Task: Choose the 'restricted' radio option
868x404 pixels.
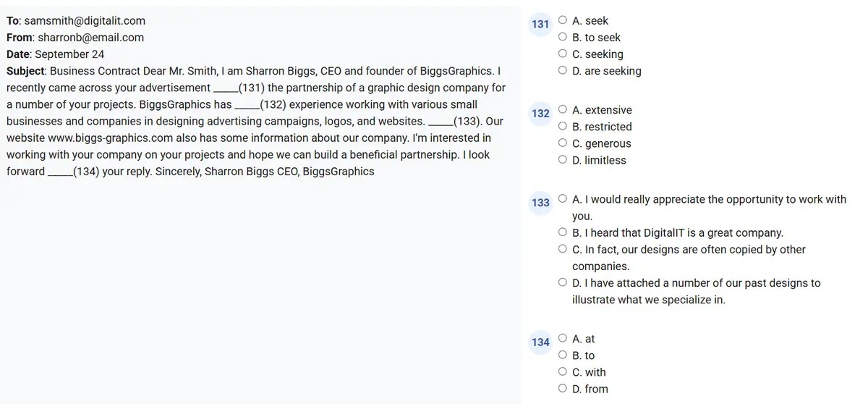Action: click(563, 127)
